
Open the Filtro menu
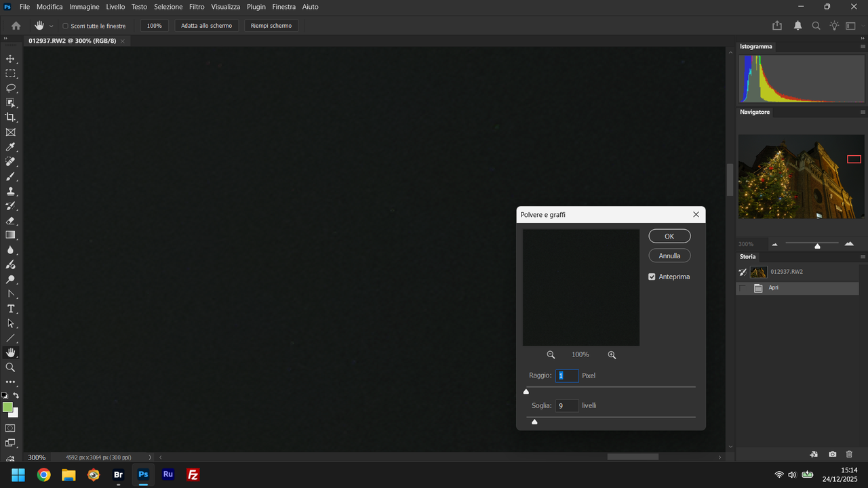(197, 7)
